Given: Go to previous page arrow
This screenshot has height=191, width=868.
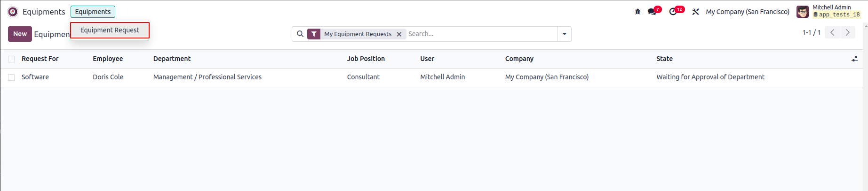Looking at the screenshot, I should coord(832,32).
